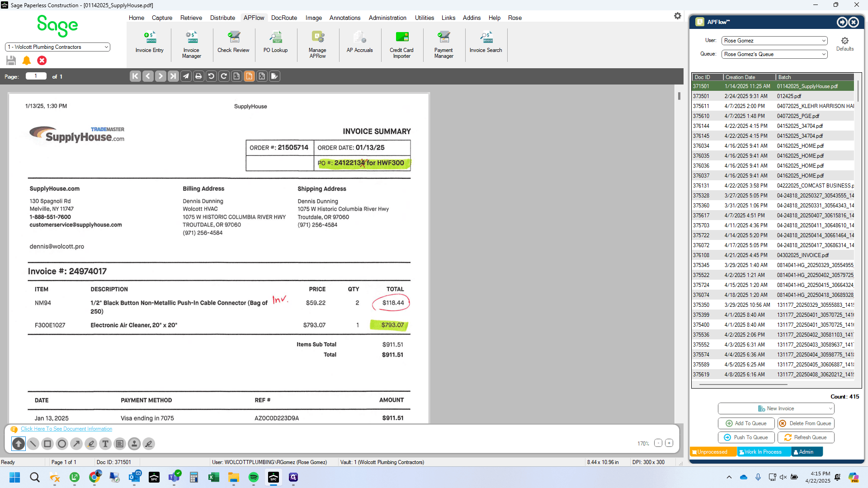This screenshot has height=488, width=868.
Task: Switch to Work In Process tab
Action: 764,452
